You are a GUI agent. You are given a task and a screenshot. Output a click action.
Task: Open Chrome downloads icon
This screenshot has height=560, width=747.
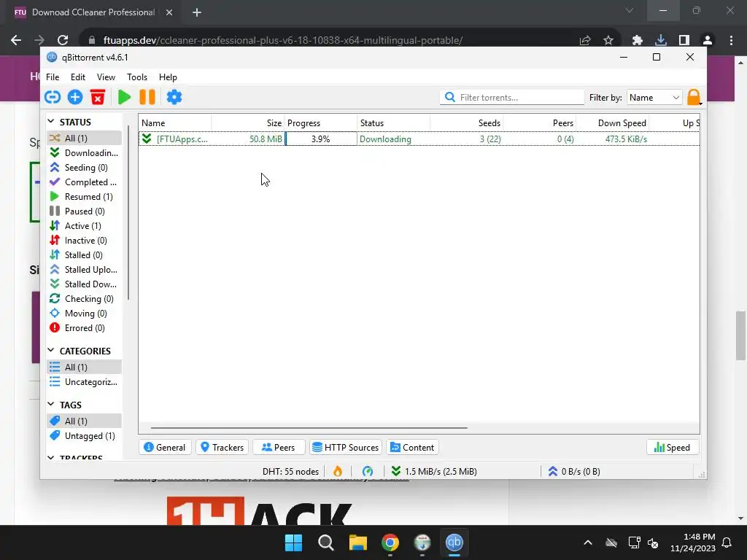tap(660, 40)
